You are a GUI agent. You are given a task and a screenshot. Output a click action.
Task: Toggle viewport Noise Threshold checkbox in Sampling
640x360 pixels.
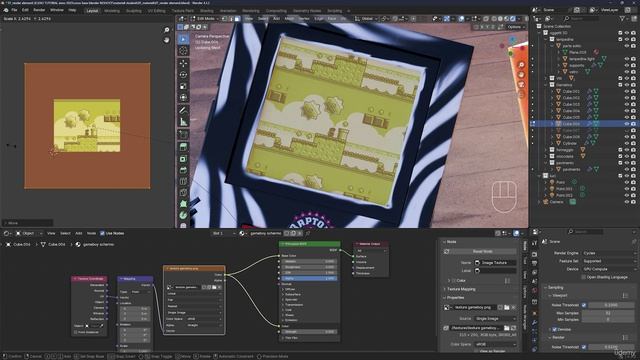[584, 305]
